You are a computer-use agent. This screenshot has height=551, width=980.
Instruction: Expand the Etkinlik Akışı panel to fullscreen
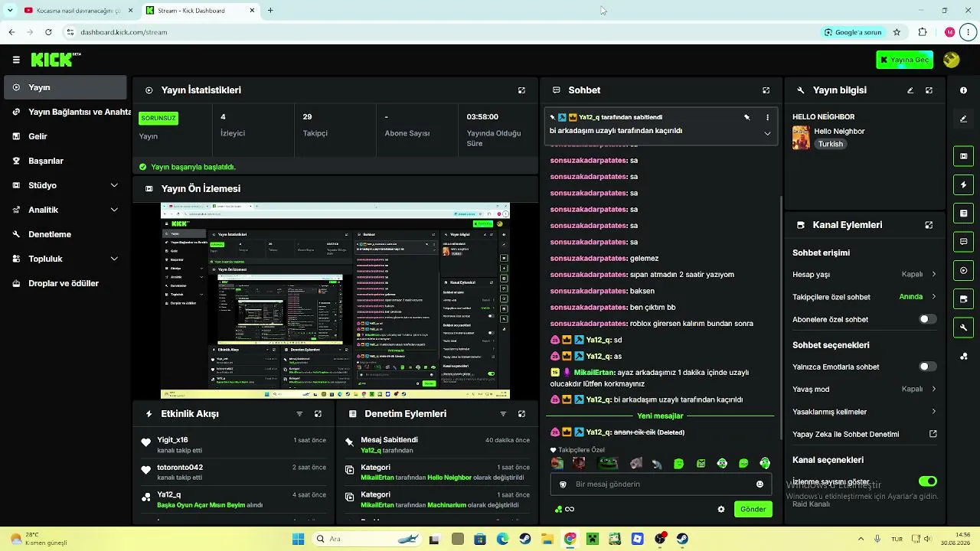[x=318, y=414]
